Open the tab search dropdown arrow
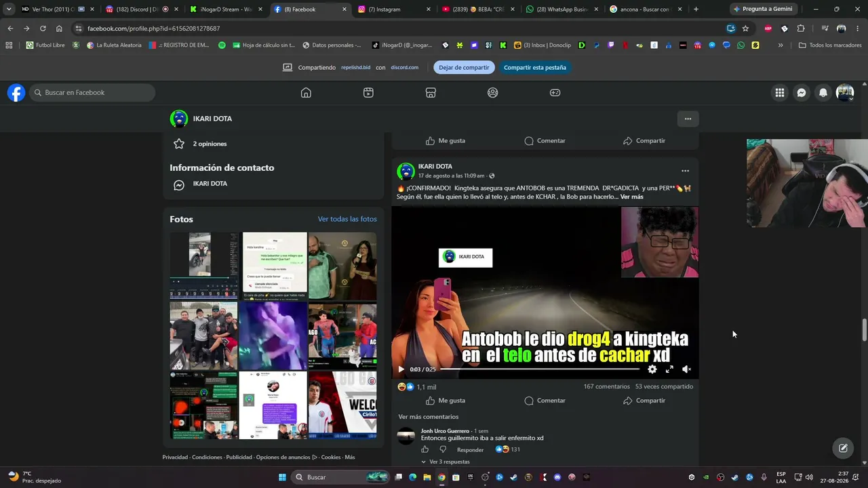The image size is (868, 488). (8, 9)
